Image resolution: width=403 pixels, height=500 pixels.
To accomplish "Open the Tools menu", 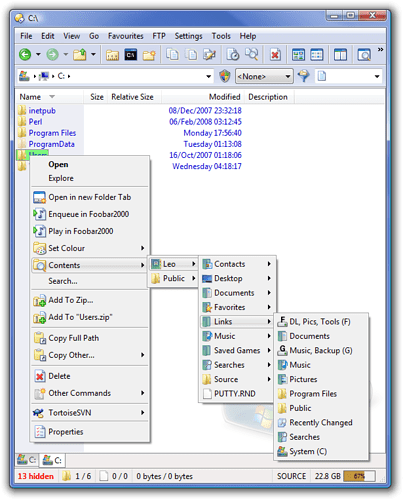I will [221, 36].
